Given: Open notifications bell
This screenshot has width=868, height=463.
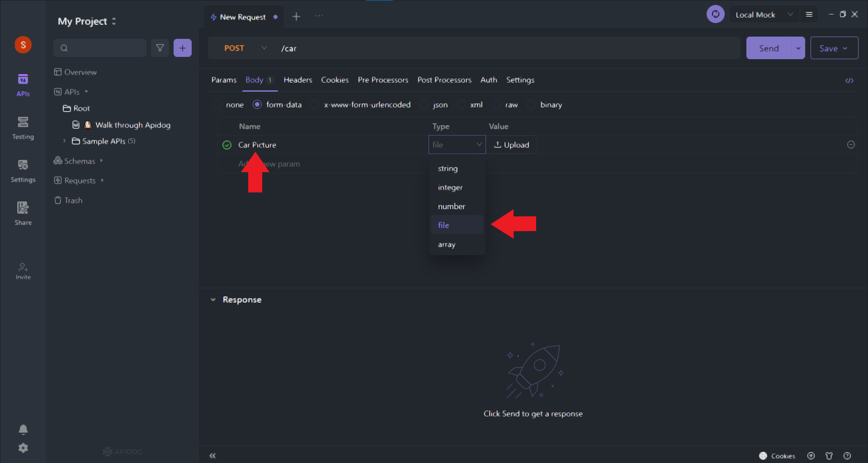Looking at the screenshot, I should pyautogui.click(x=23, y=429).
